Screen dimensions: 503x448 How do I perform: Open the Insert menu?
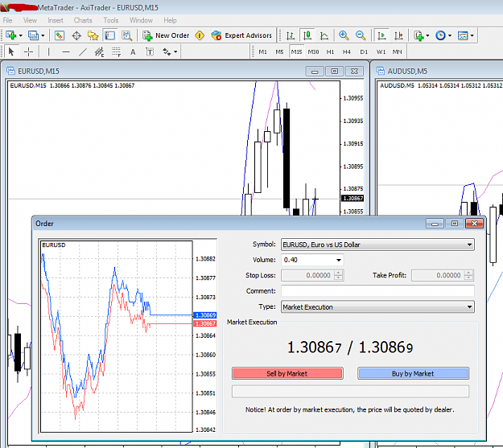56,21
